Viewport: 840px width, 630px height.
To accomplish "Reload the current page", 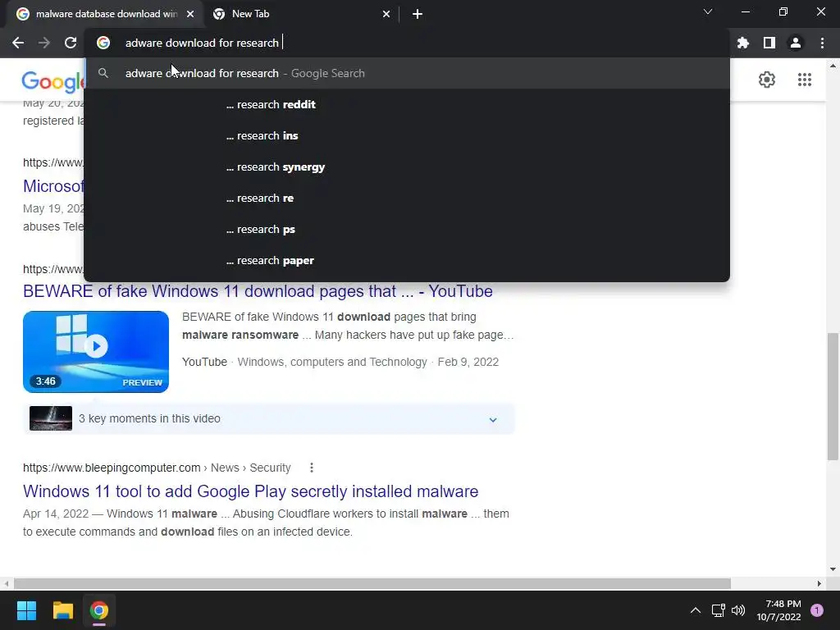I will click(x=71, y=43).
